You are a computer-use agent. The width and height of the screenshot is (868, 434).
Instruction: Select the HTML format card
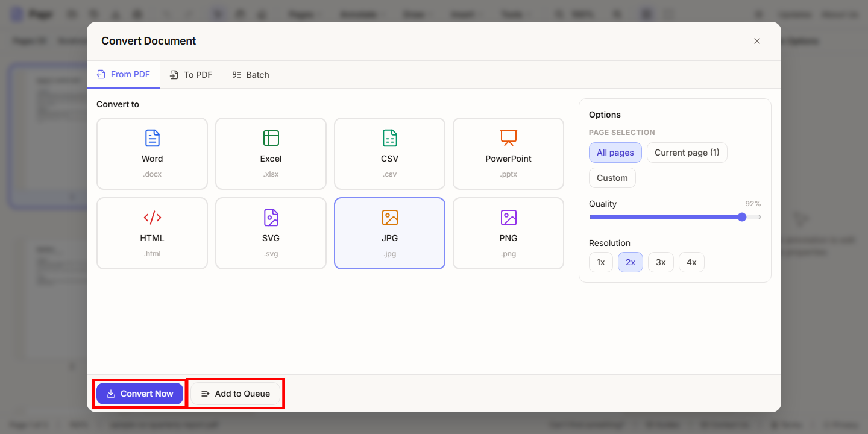coord(152,233)
